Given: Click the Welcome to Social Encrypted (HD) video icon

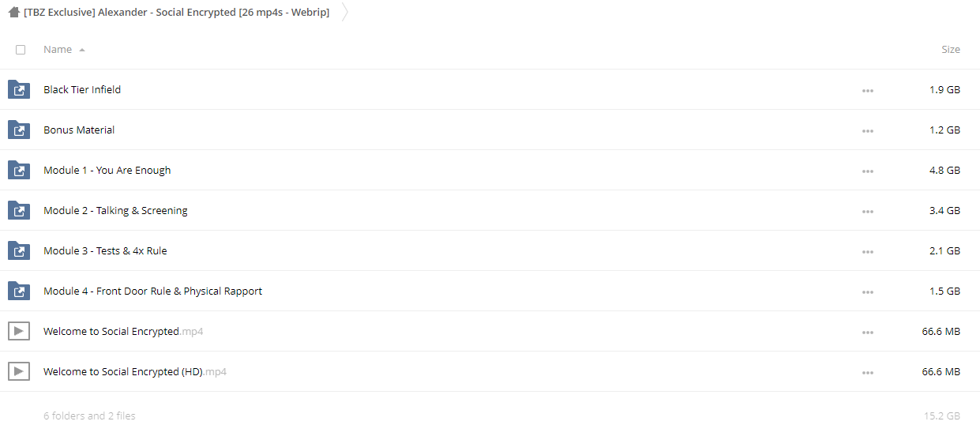Looking at the screenshot, I should coord(19,371).
